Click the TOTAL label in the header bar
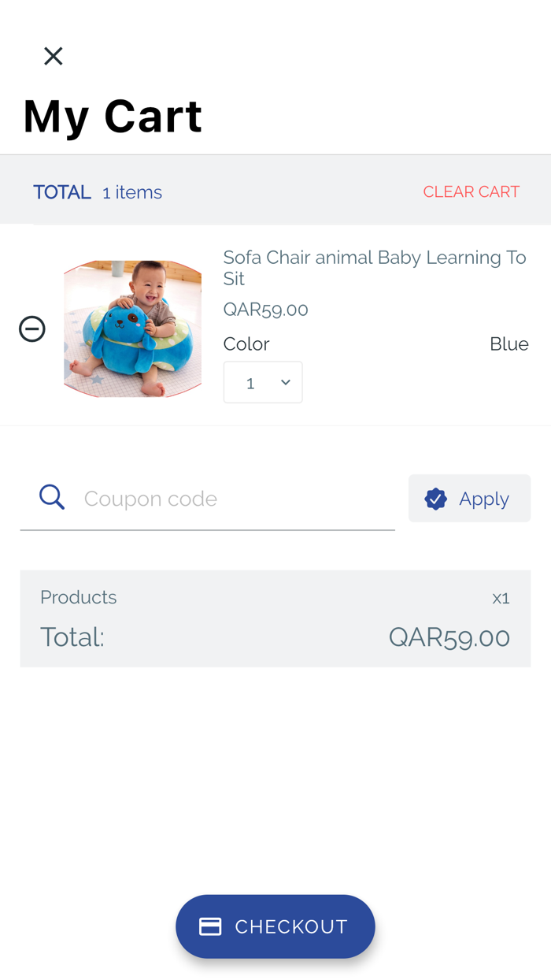 pos(62,192)
